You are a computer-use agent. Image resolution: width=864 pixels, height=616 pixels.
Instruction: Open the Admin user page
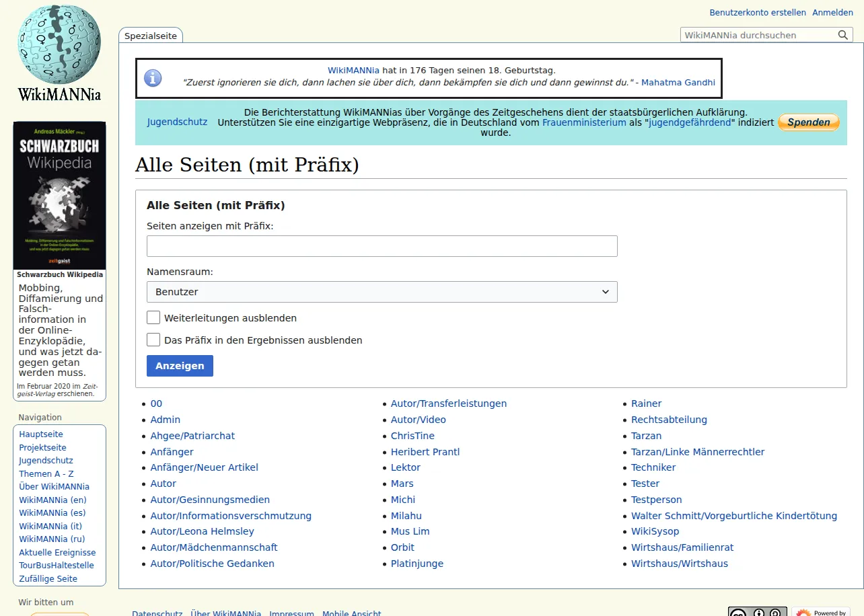pos(166,420)
